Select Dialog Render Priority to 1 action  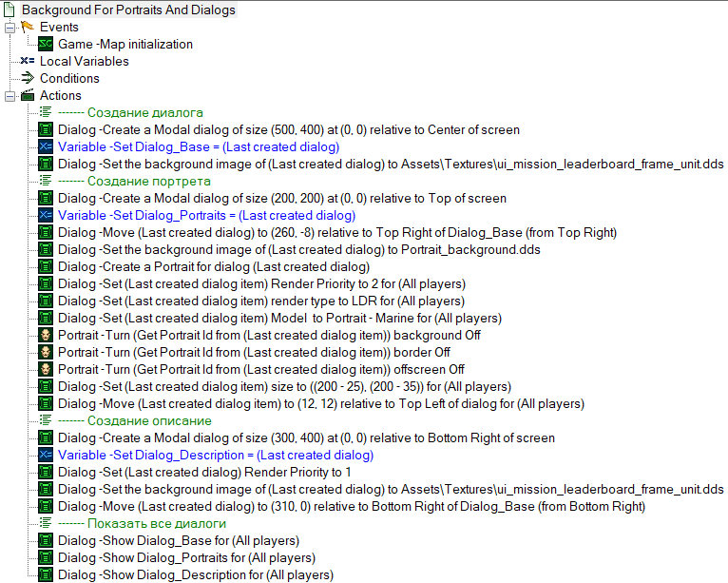point(204,473)
